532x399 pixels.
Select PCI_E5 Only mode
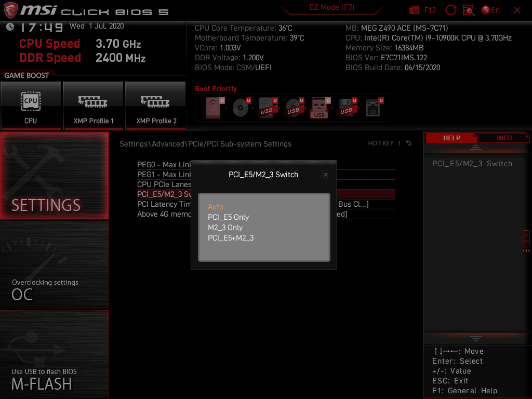coord(228,217)
